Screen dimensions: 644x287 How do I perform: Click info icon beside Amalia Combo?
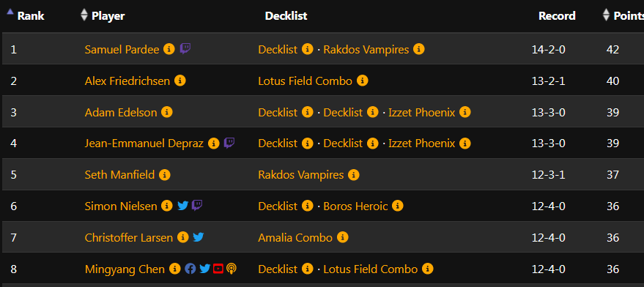point(343,237)
